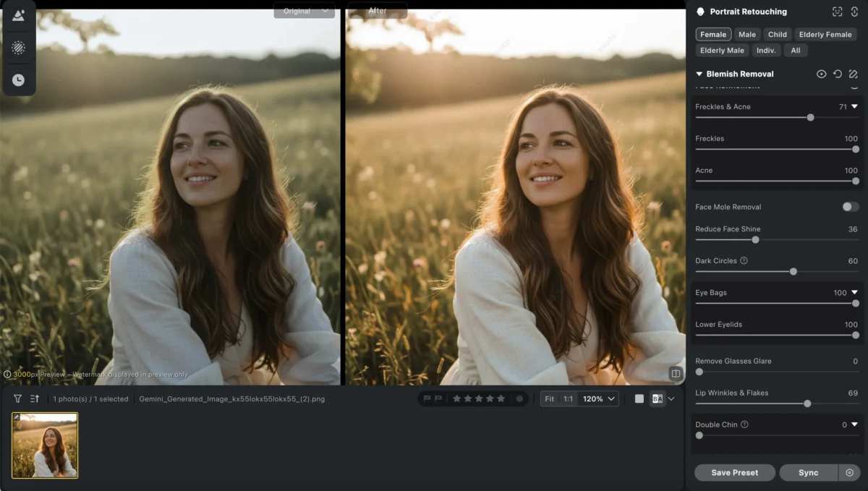Click the body shape icon in the panel header
868x491 pixels.
(854, 12)
